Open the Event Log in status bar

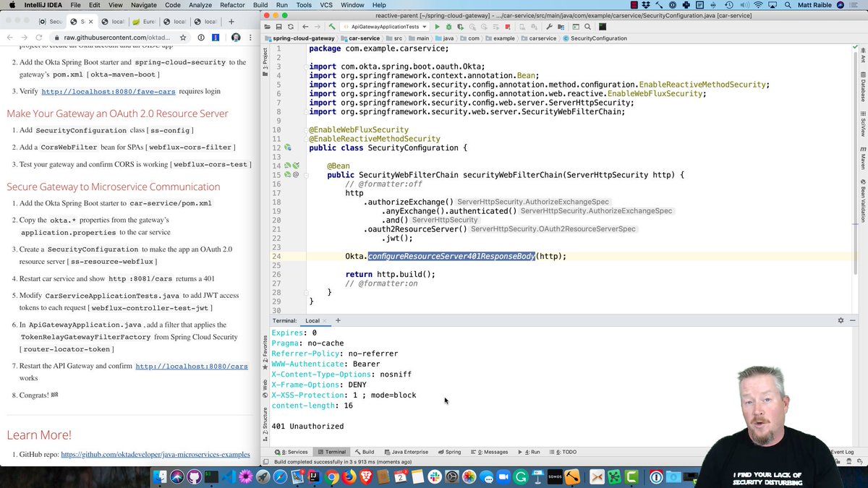coord(841,452)
